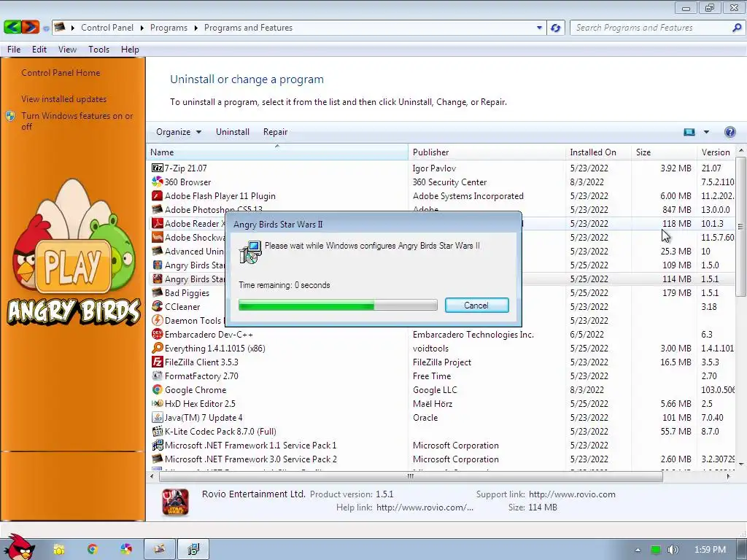
Task: Click the Java(TM) 7 Update 4 icon
Action: [x=158, y=417]
